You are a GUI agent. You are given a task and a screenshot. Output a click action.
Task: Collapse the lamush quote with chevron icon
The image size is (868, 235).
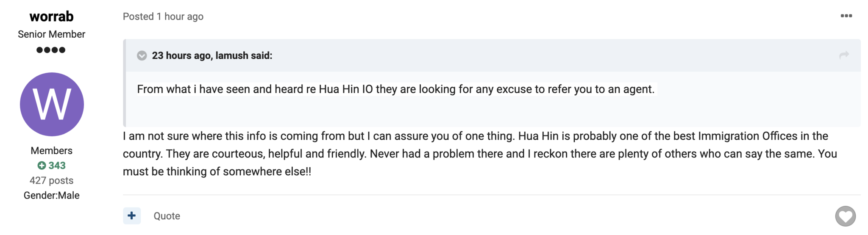tap(142, 55)
